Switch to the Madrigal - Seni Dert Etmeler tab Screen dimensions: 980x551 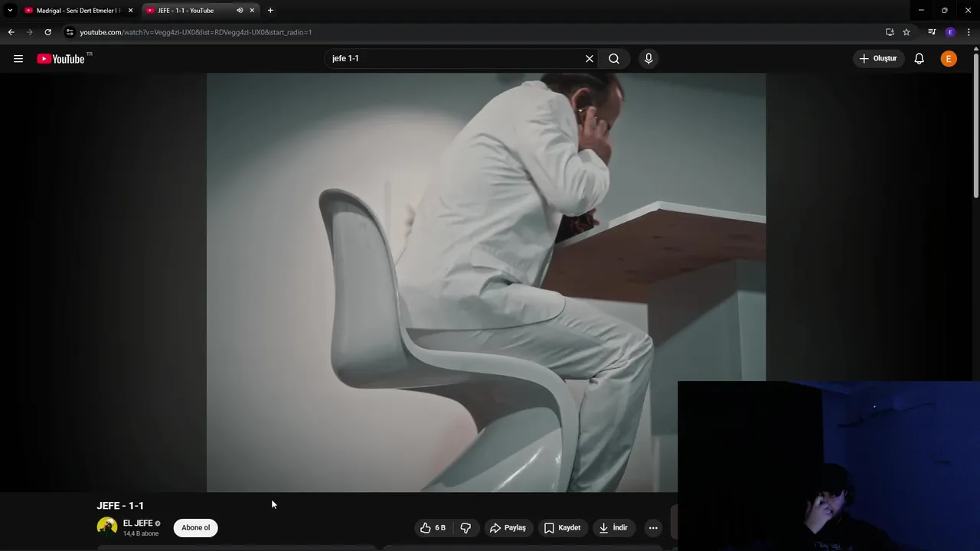click(x=79, y=11)
